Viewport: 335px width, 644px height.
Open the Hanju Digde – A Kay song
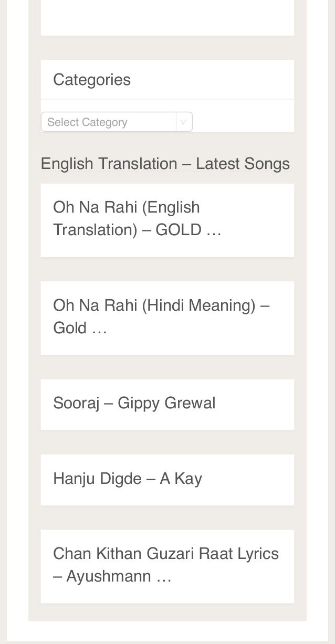[128, 479]
